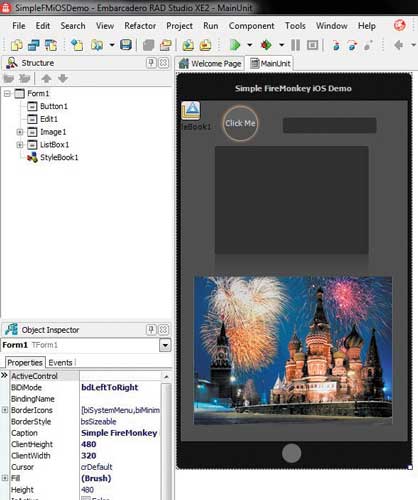The image size is (418, 500).
Task: Click the bdLeftToRight BiDiMode value
Action: [x=110, y=387]
